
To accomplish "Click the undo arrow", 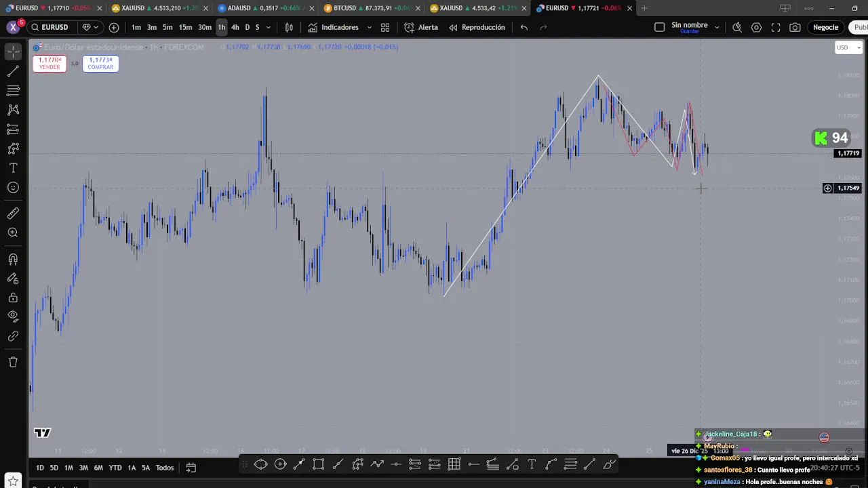I will (524, 27).
